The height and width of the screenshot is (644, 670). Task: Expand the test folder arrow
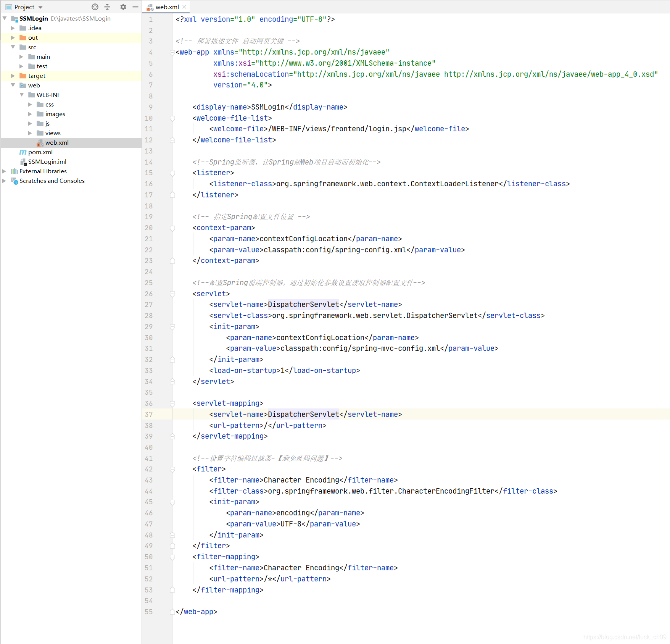(21, 66)
